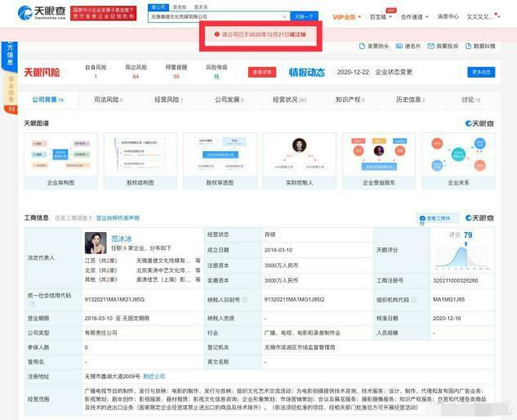The image size is (517, 420).
Task: Select the 查公司 search tab
Action: coord(158,7)
